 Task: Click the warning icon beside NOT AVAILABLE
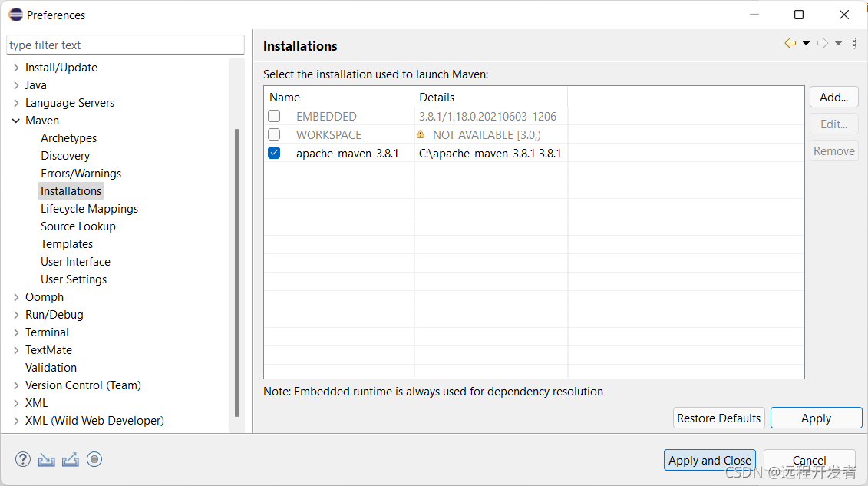coord(421,134)
